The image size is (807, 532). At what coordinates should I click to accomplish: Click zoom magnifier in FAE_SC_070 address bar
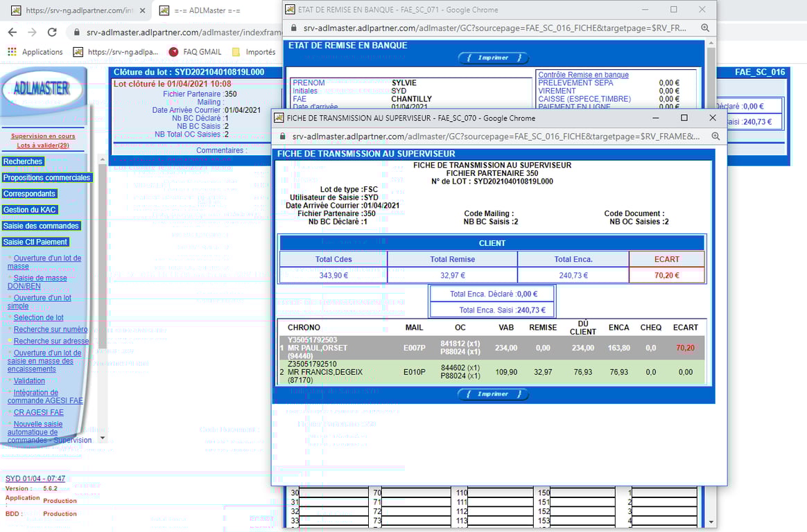click(714, 136)
